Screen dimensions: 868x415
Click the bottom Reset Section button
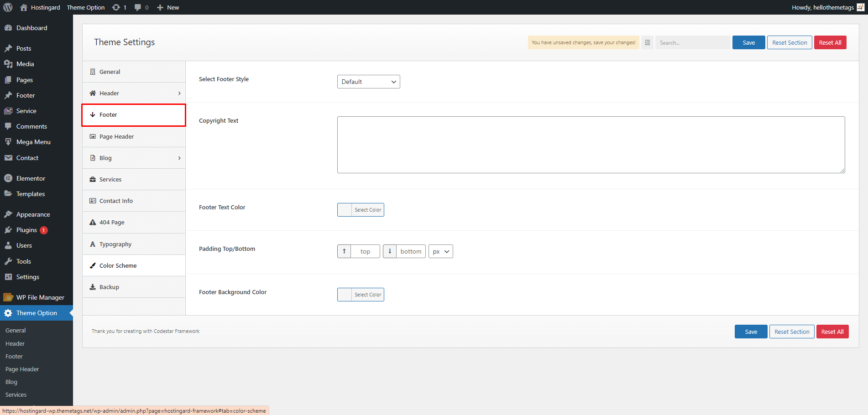(792, 332)
